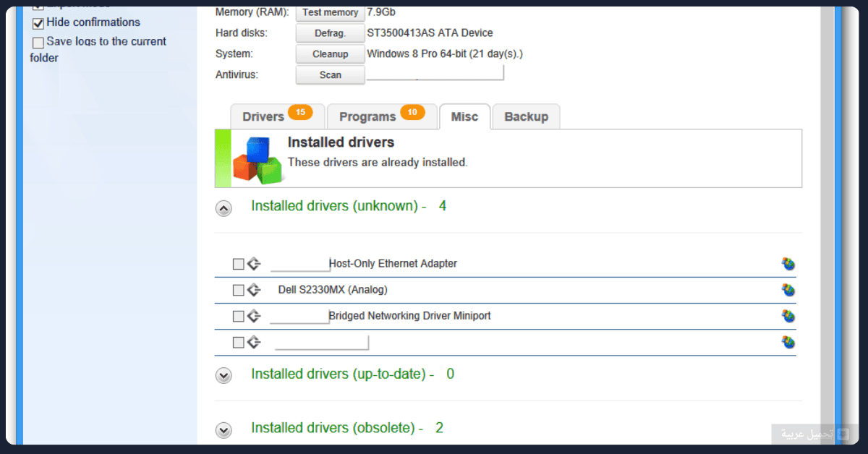Viewport: 868px width, 454px height.
Task: Open the Programs tab
Action: tap(381, 116)
